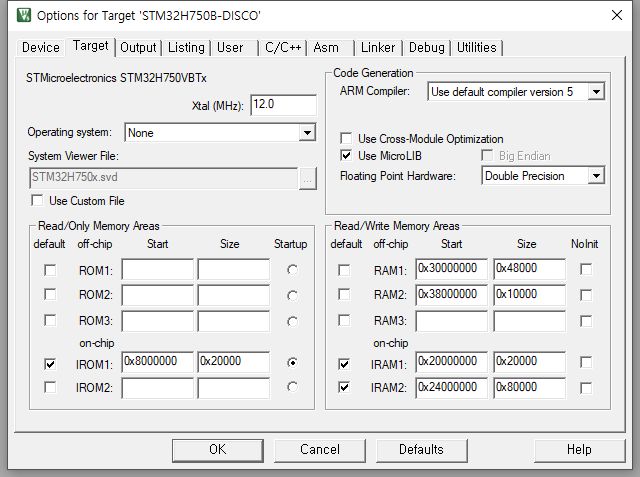Open the Output tab
Image resolution: width=640 pixels, height=477 pixels.
click(138, 47)
